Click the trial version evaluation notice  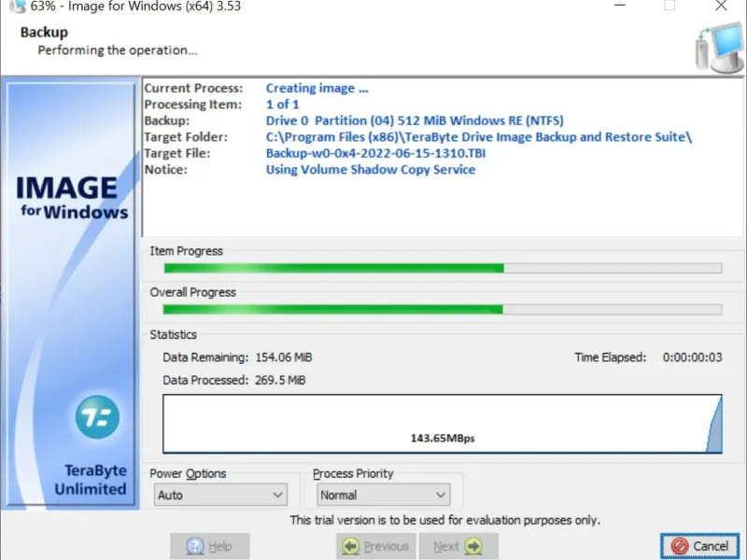[x=445, y=520]
